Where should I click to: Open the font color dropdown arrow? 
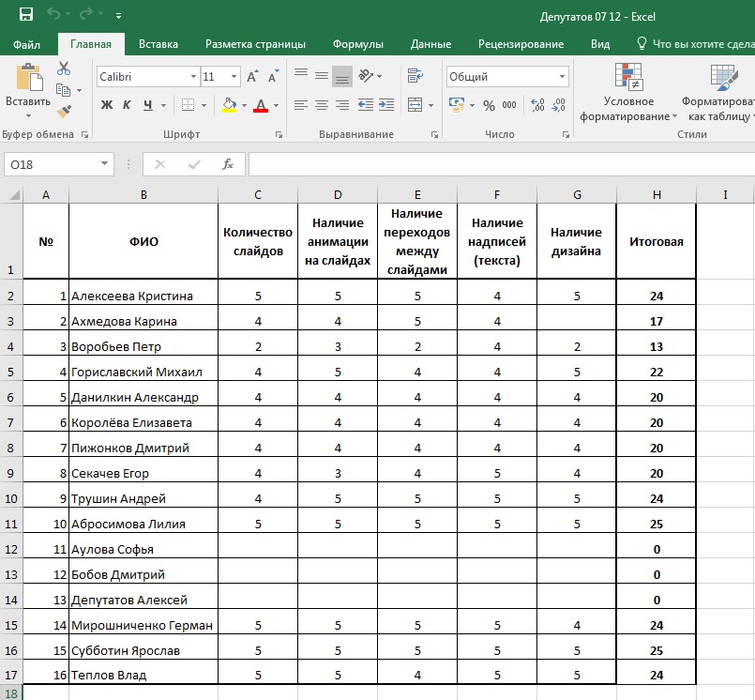coord(276,105)
